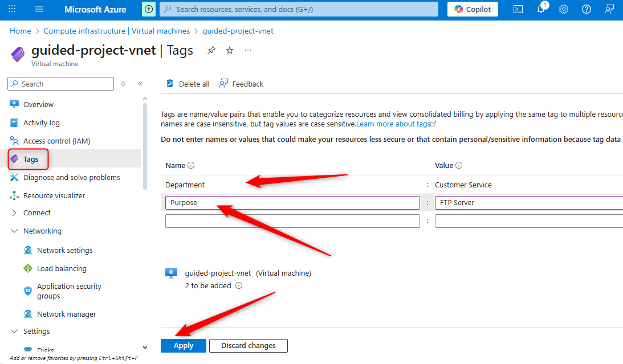
Task: Focus the sidebar Search field
Action: point(61,84)
